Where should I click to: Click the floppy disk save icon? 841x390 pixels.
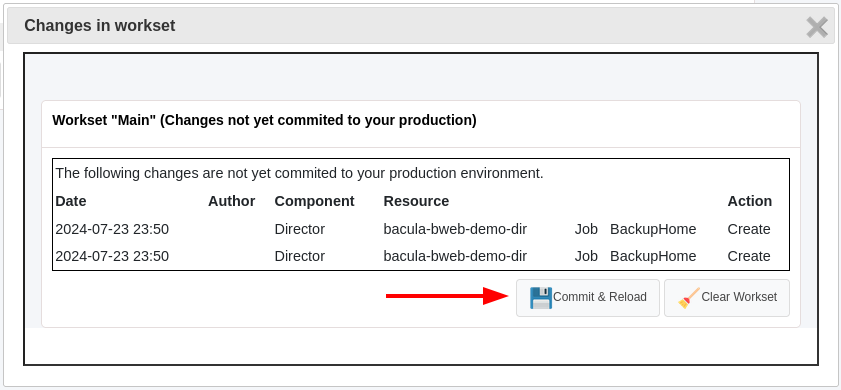coord(541,298)
